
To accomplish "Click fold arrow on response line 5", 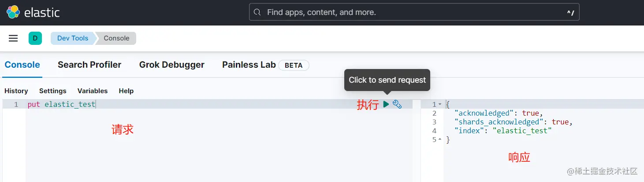I will (440, 140).
